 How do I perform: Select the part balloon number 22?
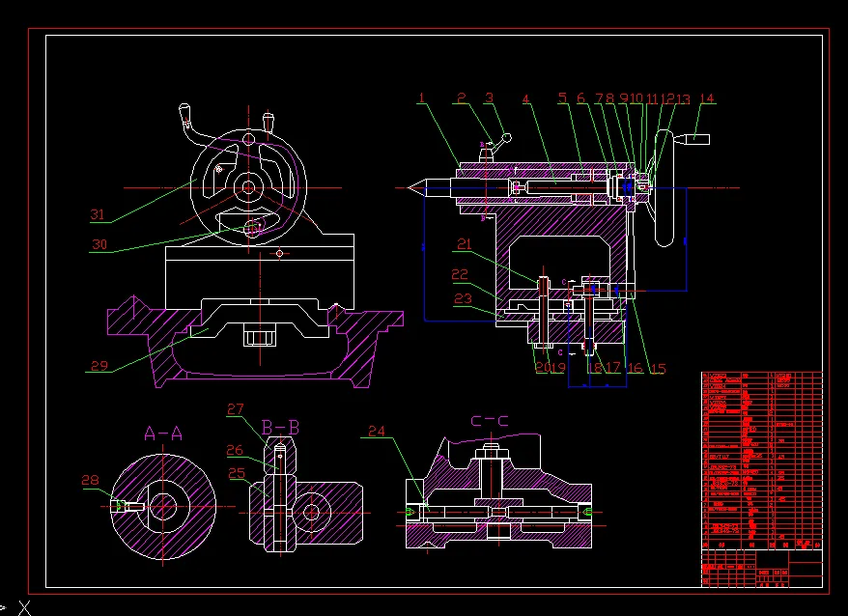(460, 275)
